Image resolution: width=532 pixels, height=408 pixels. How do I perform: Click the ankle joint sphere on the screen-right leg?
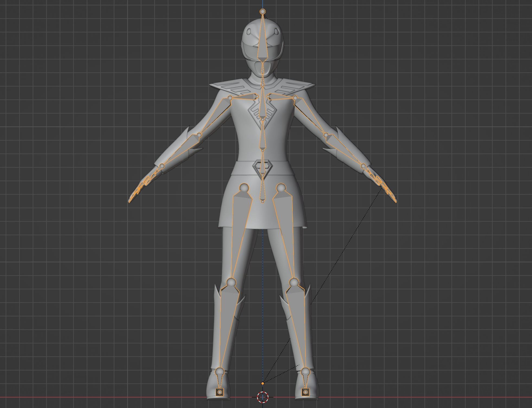click(x=305, y=371)
